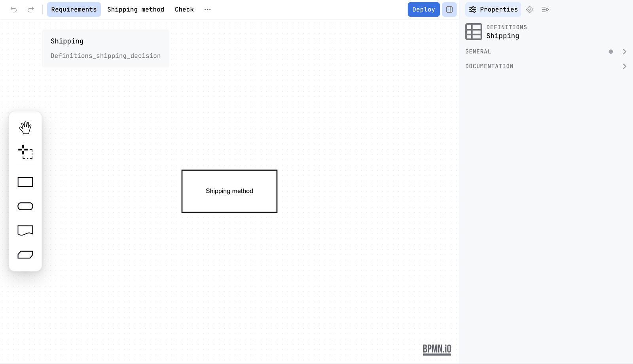Screen dimensions: 633x364
Task: Click the Definitions_shipping_decision id text
Action: click(x=106, y=56)
